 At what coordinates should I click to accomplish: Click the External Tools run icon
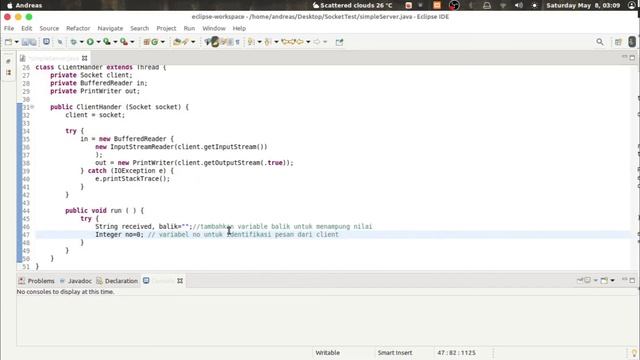point(124,42)
